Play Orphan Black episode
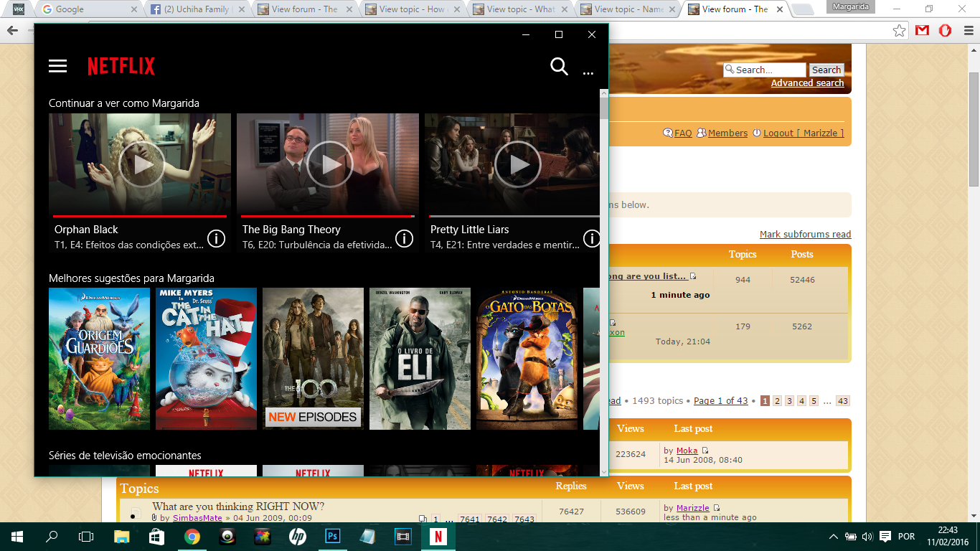Image resolution: width=980 pixels, height=551 pixels. [x=141, y=164]
